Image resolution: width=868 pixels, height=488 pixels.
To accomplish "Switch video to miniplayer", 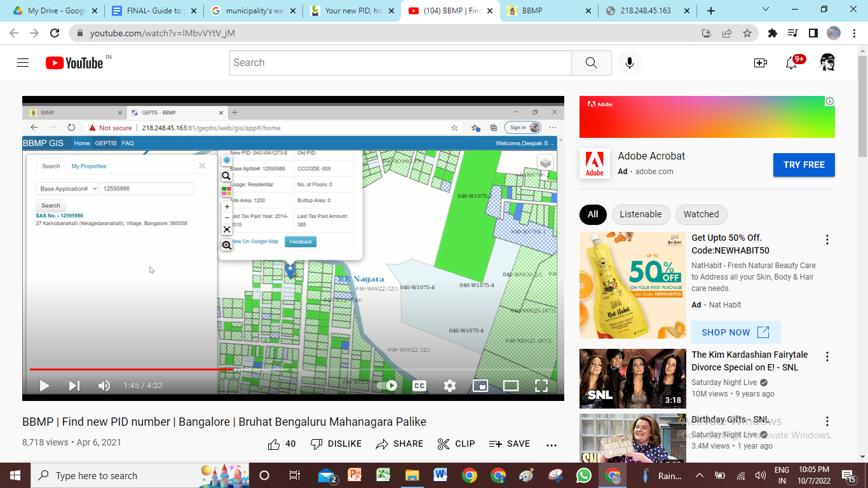I will click(x=480, y=386).
